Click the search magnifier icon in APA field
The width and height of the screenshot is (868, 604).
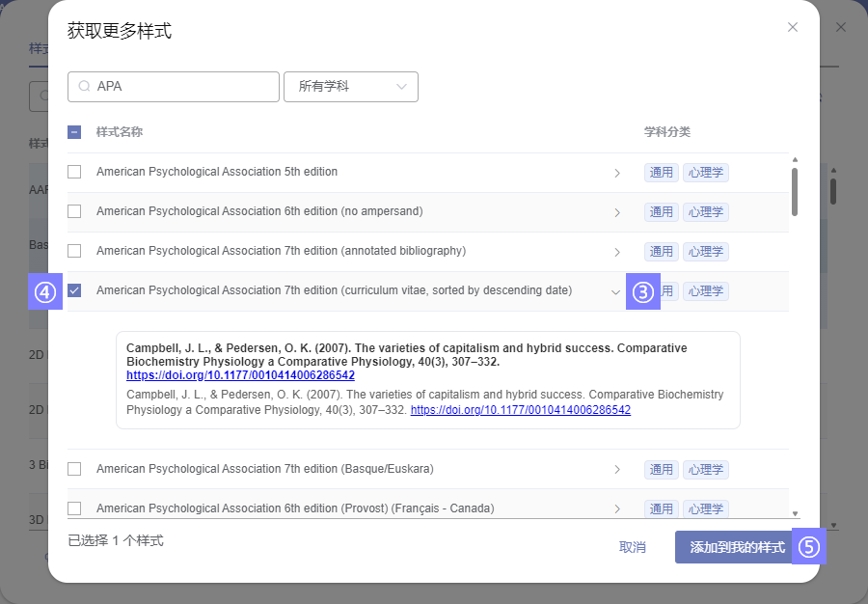(x=84, y=87)
